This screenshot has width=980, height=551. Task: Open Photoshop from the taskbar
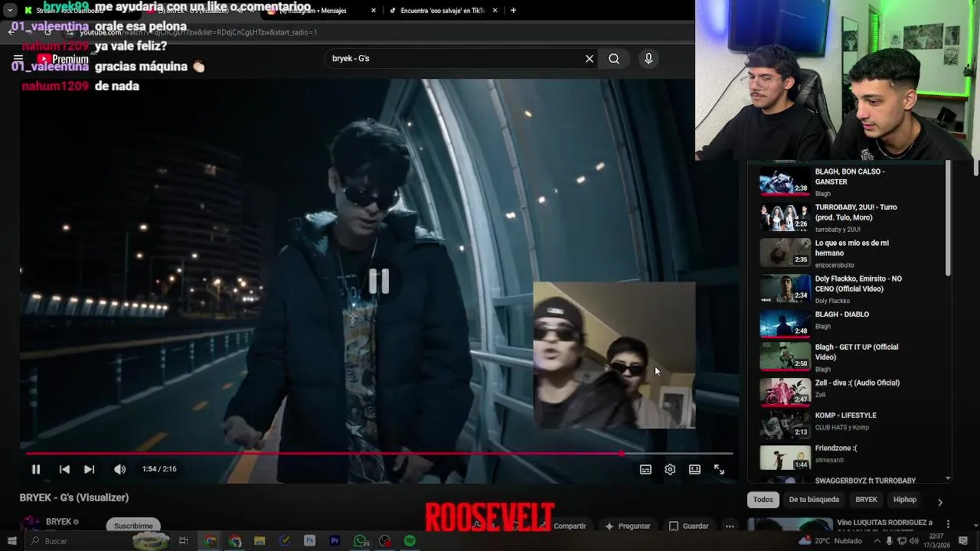pos(309,541)
